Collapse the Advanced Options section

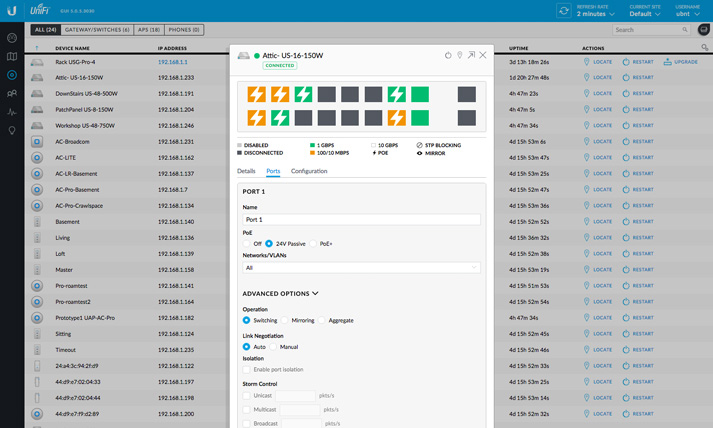click(280, 294)
